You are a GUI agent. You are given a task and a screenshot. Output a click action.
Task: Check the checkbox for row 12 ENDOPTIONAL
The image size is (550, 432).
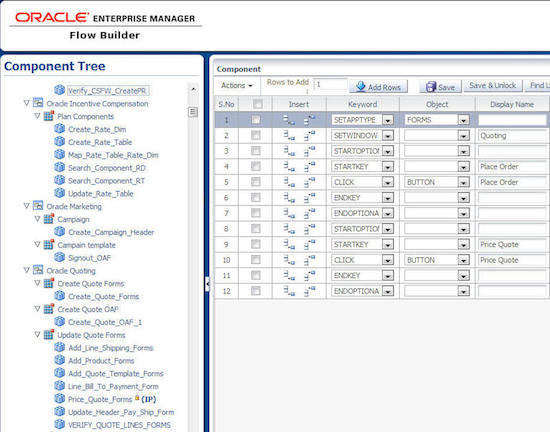click(256, 291)
